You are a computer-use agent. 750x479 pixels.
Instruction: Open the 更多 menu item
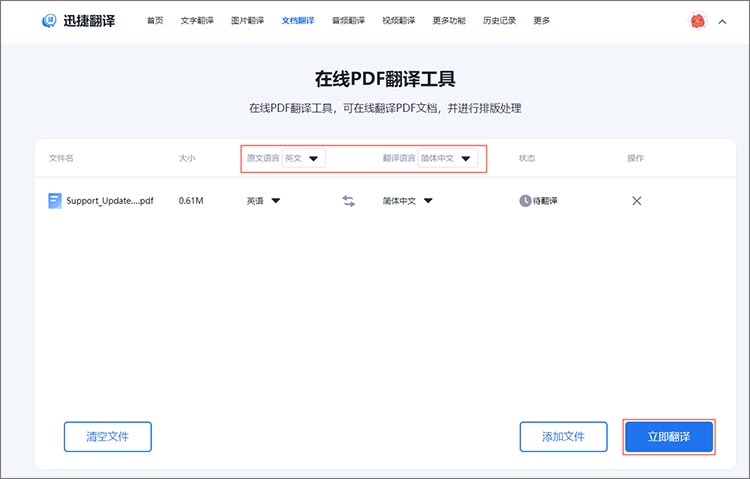pos(541,21)
